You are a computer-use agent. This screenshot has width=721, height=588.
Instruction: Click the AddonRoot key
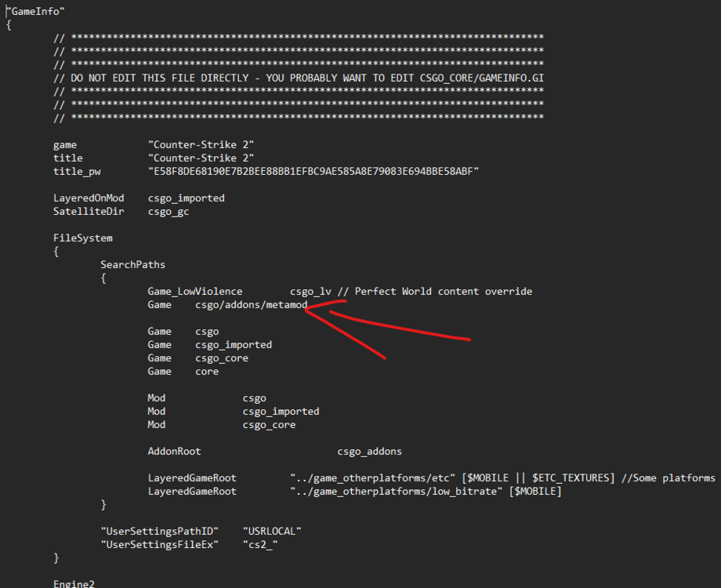(174, 452)
